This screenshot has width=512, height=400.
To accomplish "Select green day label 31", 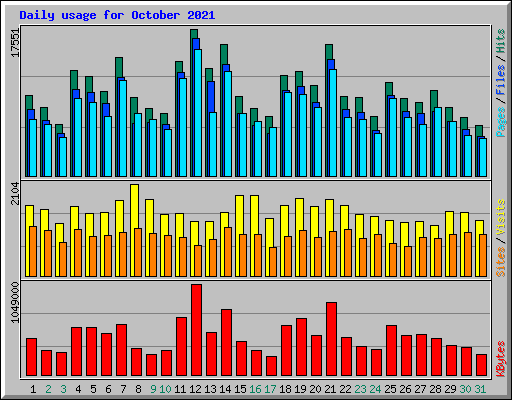I will coord(480,389).
